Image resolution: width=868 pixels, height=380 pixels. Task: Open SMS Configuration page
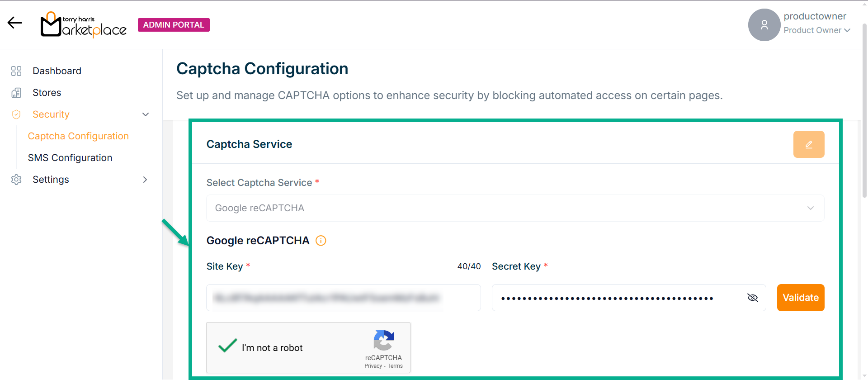tap(70, 158)
